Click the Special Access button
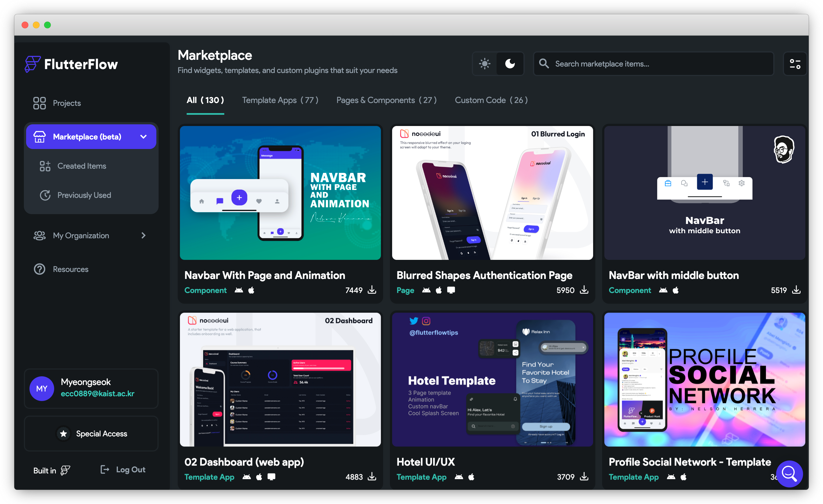This screenshot has width=823, height=504. click(91, 434)
